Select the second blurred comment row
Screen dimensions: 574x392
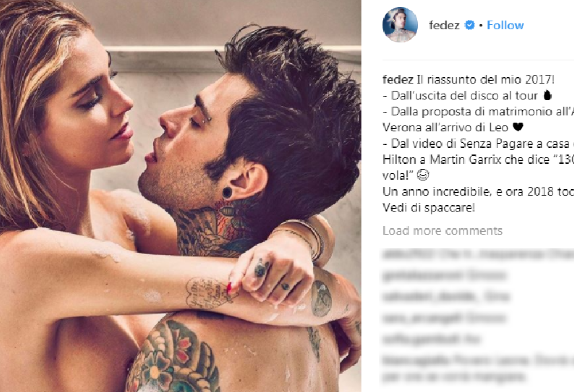pyautogui.click(x=444, y=274)
